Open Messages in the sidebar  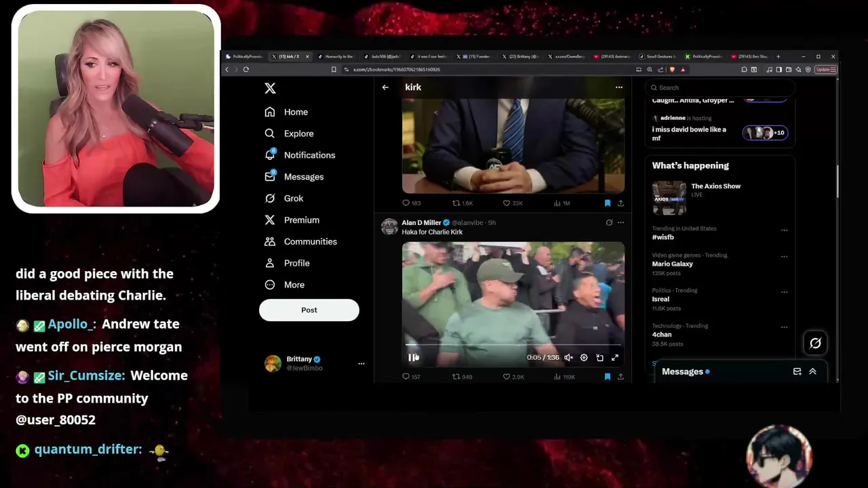coord(294,177)
